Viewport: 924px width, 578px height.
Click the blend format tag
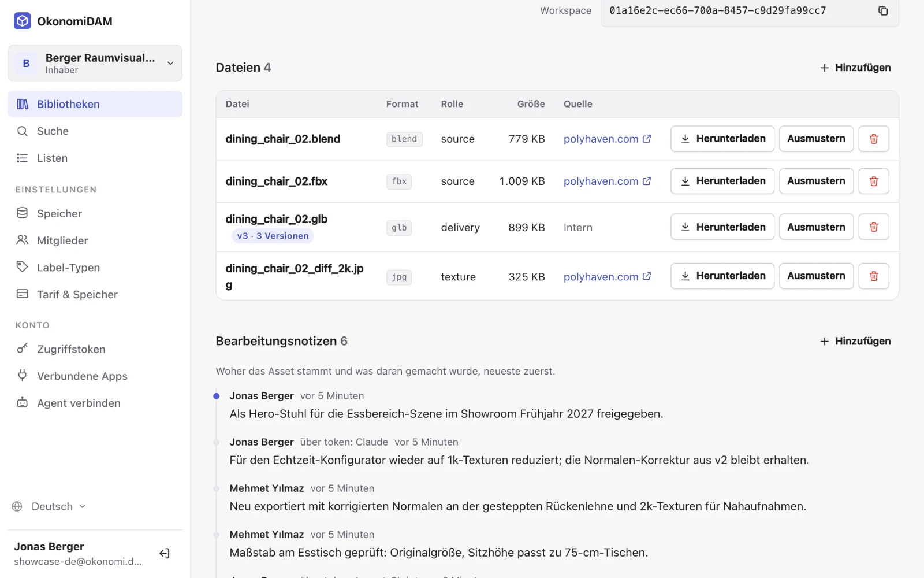pos(404,139)
